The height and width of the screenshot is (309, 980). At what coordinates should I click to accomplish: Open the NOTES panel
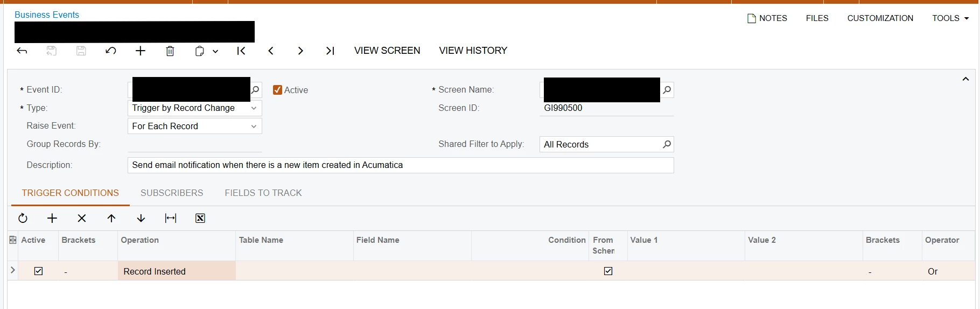767,18
